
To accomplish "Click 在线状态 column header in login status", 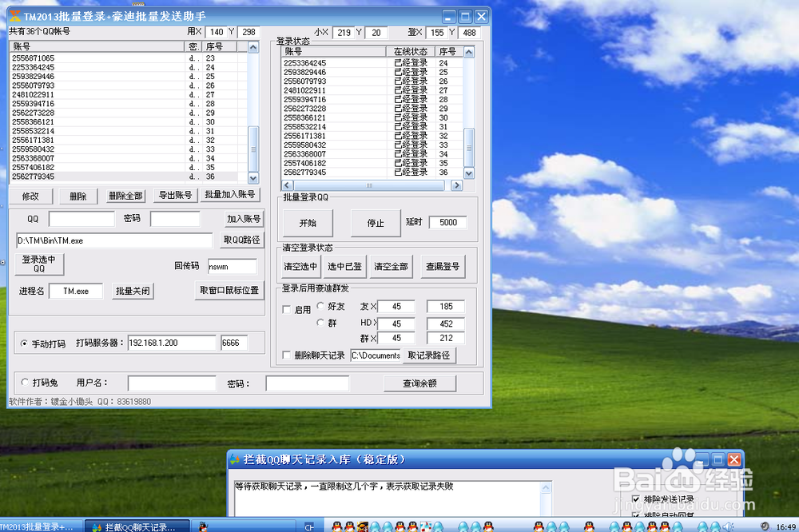I will coord(411,51).
